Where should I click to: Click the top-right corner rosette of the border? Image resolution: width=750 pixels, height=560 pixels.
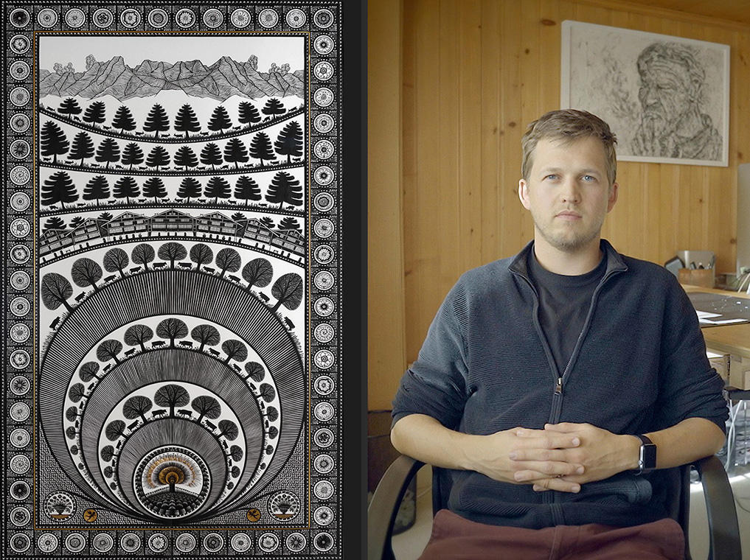pos(323,18)
